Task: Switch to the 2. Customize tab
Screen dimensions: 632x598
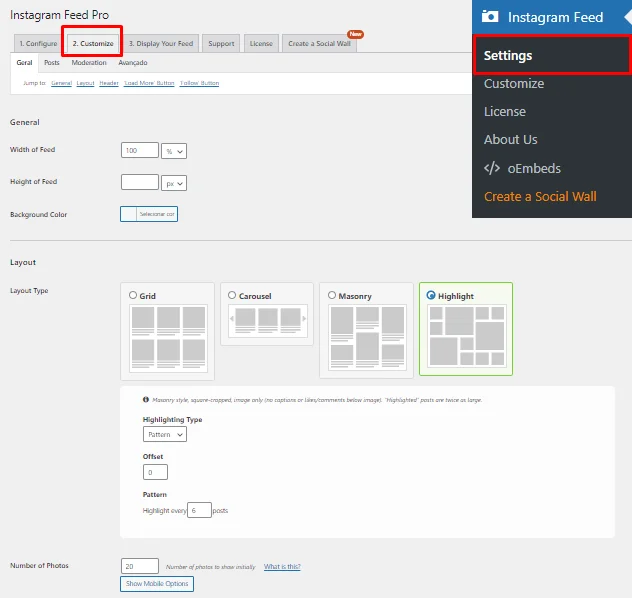Action: [93, 43]
